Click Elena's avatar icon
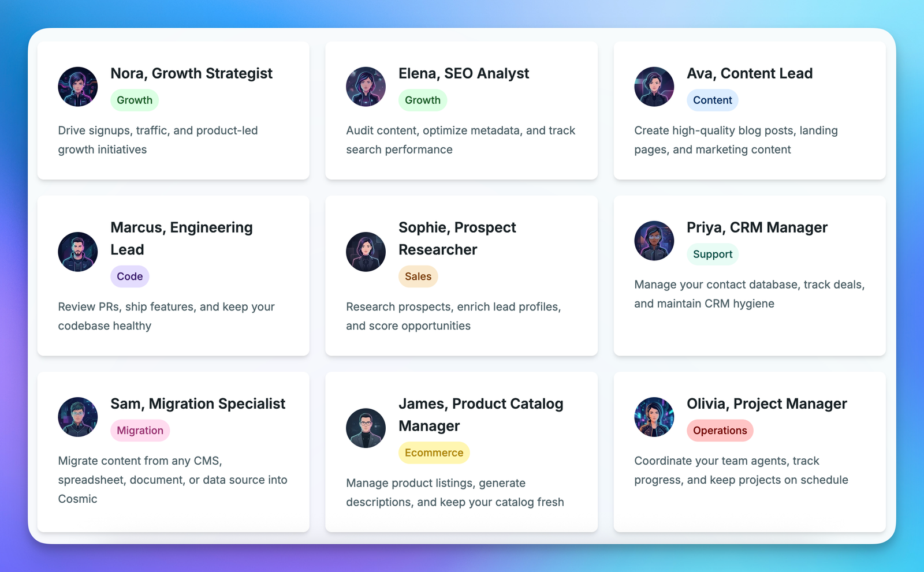Image resolution: width=924 pixels, height=572 pixels. point(366,87)
